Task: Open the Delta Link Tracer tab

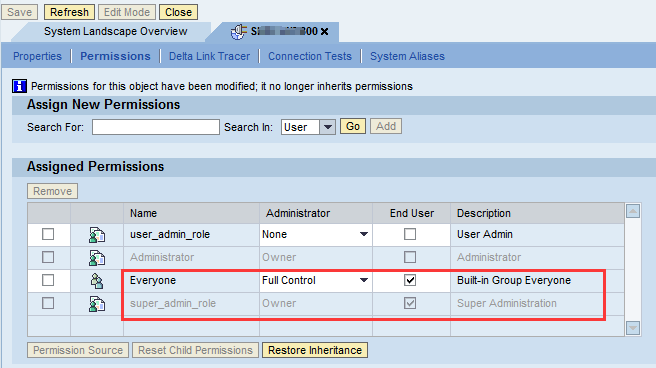Action: coord(209,56)
